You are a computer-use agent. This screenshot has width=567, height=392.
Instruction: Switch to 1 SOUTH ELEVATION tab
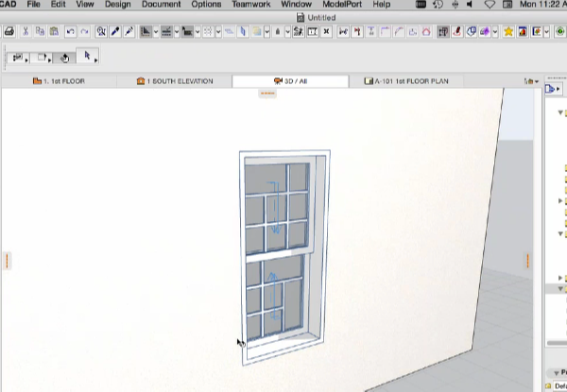tap(175, 81)
